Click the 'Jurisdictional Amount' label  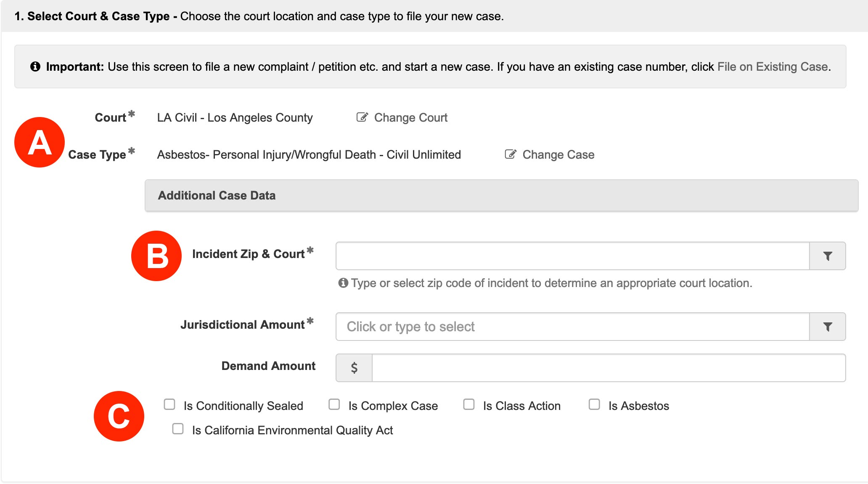click(242, 325)
